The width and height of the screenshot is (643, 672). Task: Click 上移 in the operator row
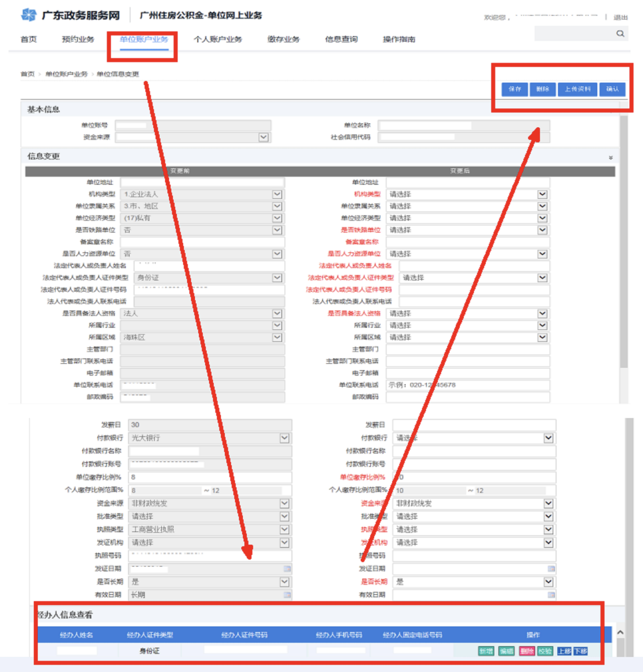564,651
